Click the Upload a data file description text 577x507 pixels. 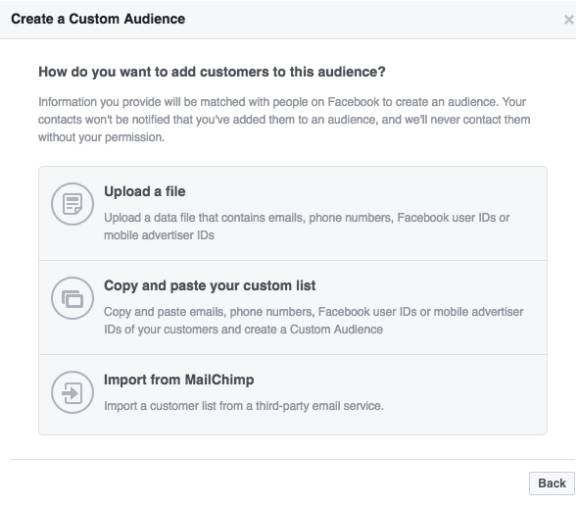307,226
